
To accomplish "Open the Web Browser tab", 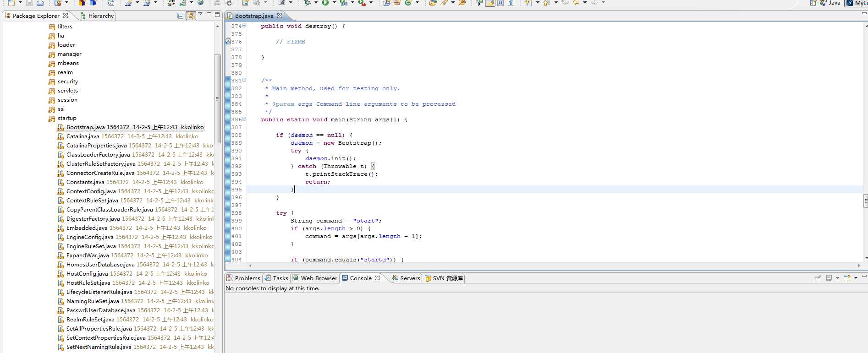I will (315, 278).
